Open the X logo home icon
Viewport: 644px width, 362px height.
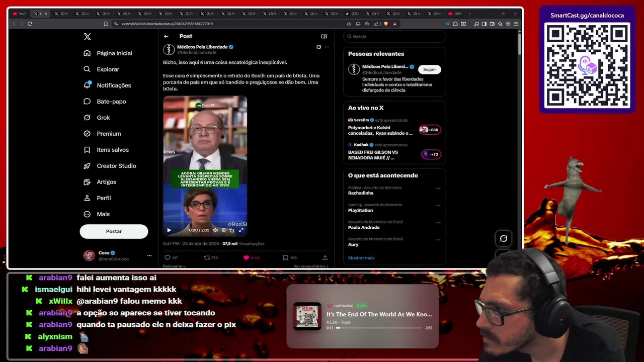[87, 37]
